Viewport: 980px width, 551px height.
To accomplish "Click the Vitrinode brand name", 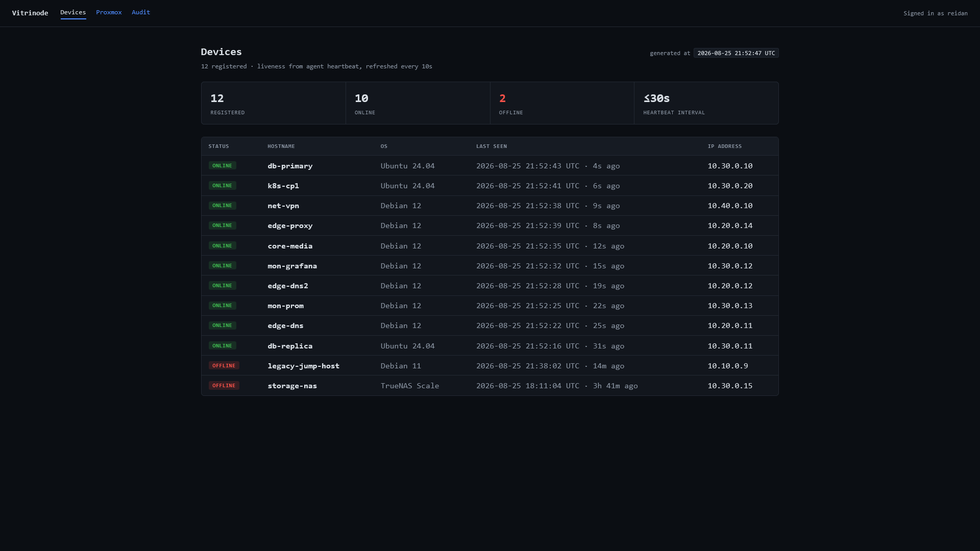I will pos(30,13).
